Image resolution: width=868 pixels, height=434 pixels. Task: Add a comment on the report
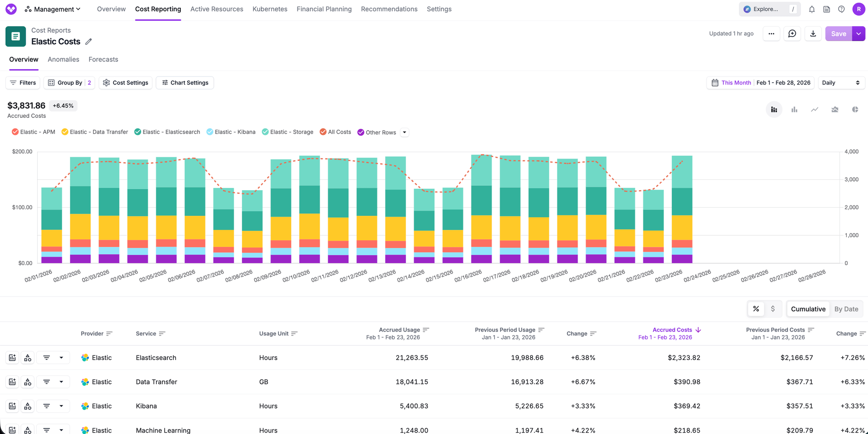[x=792, y=33]
